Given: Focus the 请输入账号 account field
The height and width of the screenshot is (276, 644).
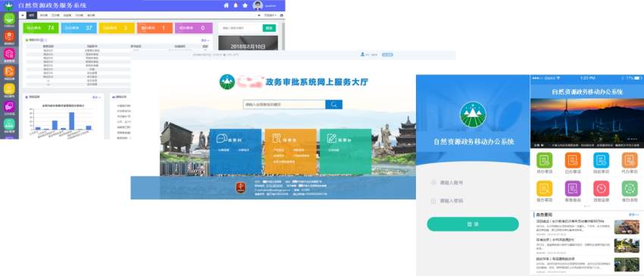Looking at the screenshot, I should (473, 182).
